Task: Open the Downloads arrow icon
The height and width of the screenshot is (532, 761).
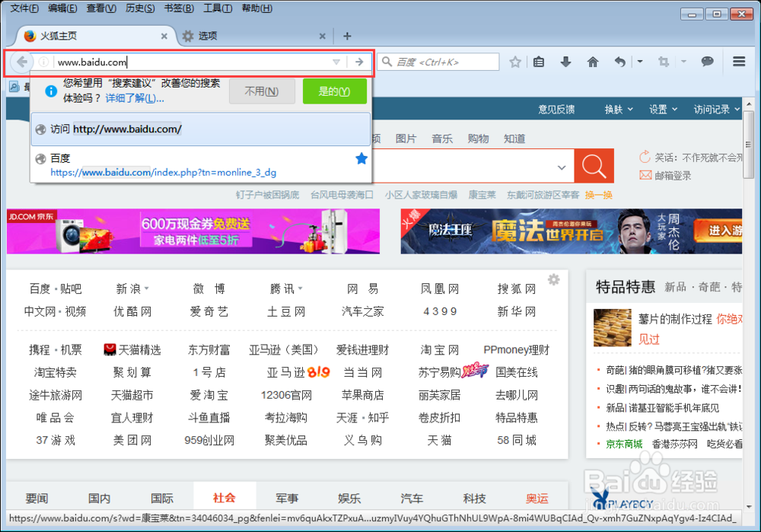Action: click(565, 62)
